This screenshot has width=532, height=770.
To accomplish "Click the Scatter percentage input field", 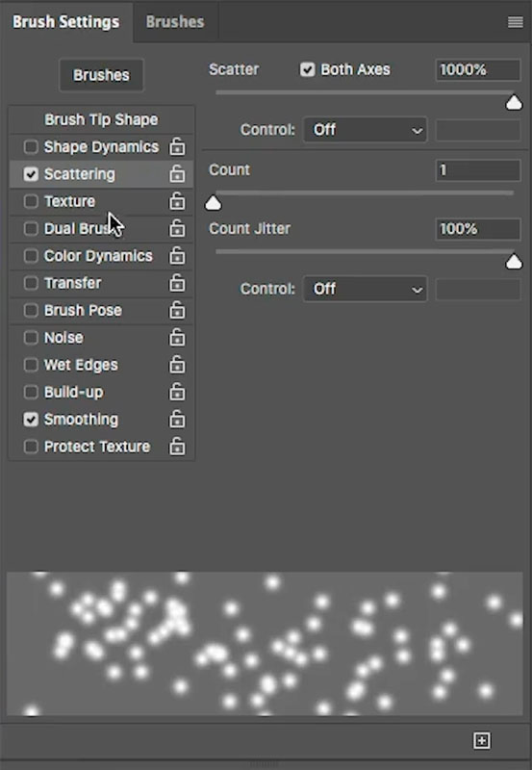I will 477,69.
